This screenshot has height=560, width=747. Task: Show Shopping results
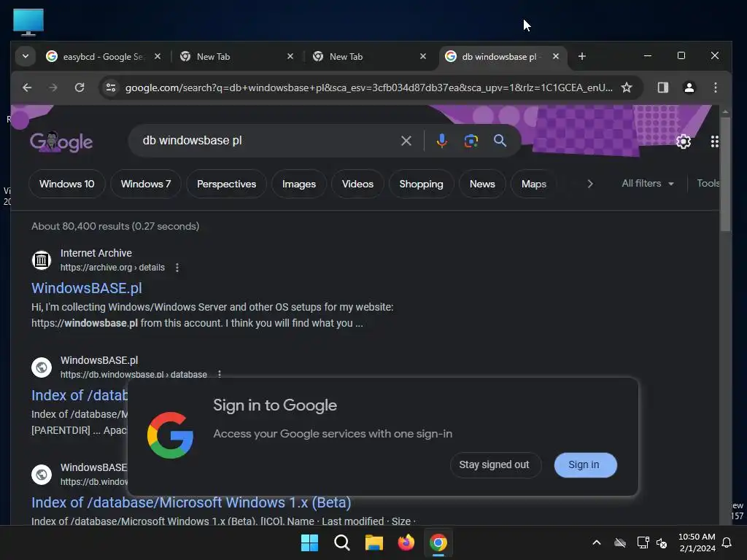click(x=421, y=184)
